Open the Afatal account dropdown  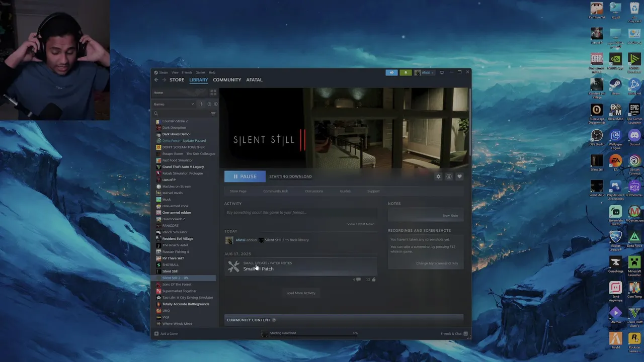pos(424,72)
